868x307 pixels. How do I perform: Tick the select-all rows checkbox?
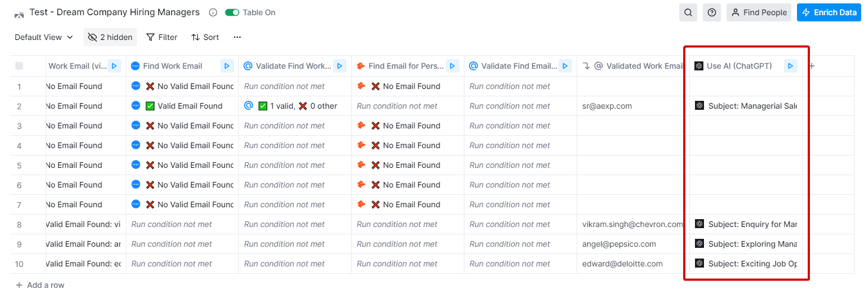click(x=19, y=66)
